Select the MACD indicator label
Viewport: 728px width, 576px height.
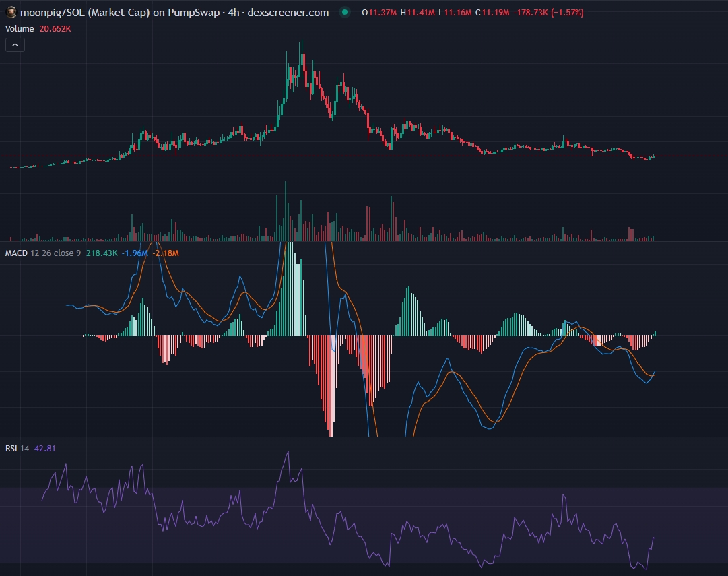click(16, 253)
